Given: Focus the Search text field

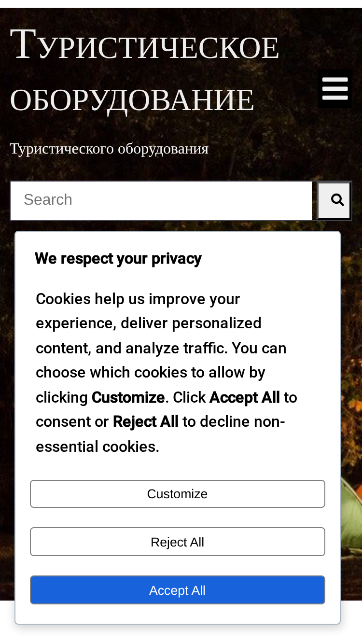Looking at the screenshot, I should [161, 201].
